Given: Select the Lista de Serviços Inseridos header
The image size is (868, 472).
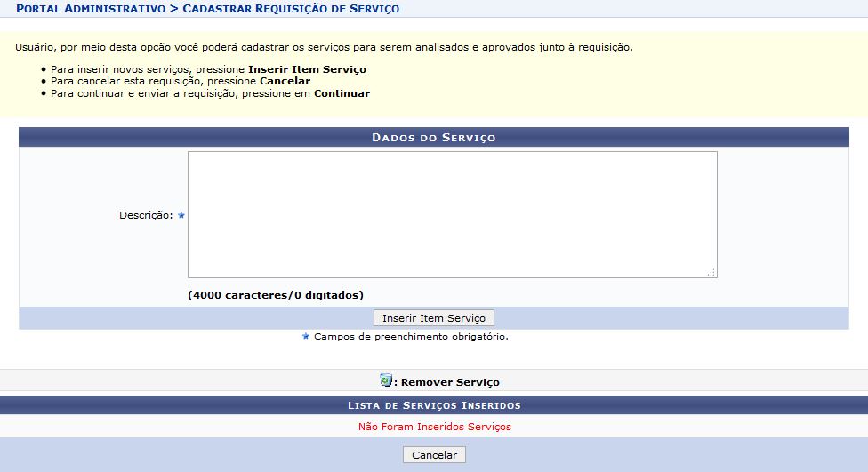Looking at the screenshot, I should click(x=433, y=405).
